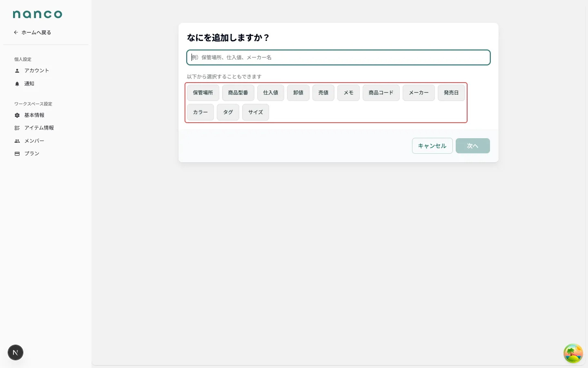588x368 pixels.
Task: Open アイテム情報 settings
Action: click(39, 128)
